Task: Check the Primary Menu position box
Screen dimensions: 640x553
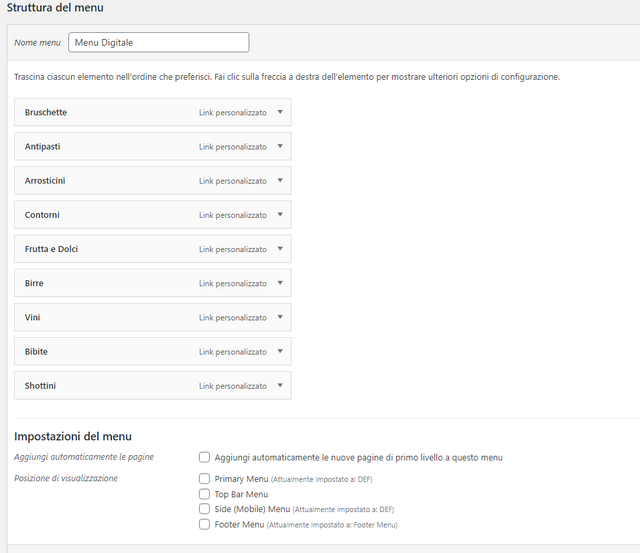Action: pos(204,479)
